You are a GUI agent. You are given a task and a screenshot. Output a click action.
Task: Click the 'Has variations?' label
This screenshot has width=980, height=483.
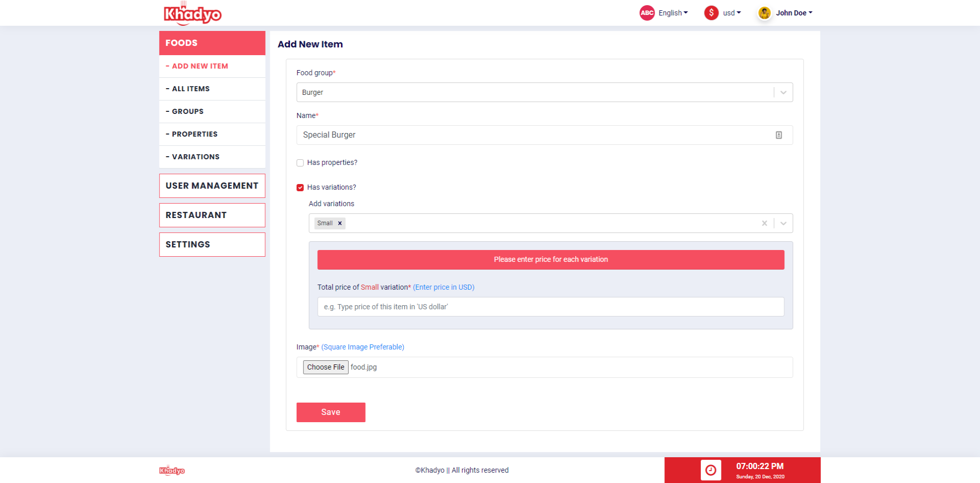point(332,187)
